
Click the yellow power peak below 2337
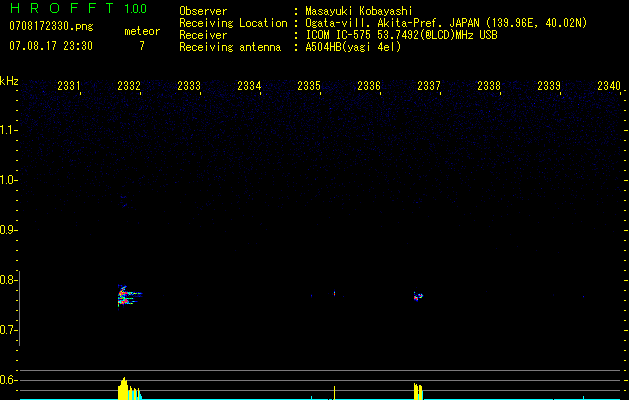tap(418, 391)
